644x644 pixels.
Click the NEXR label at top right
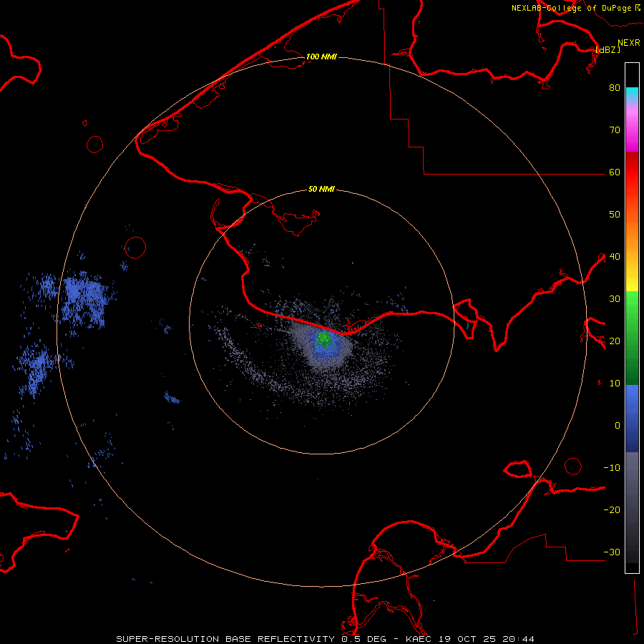click(629, 43)
